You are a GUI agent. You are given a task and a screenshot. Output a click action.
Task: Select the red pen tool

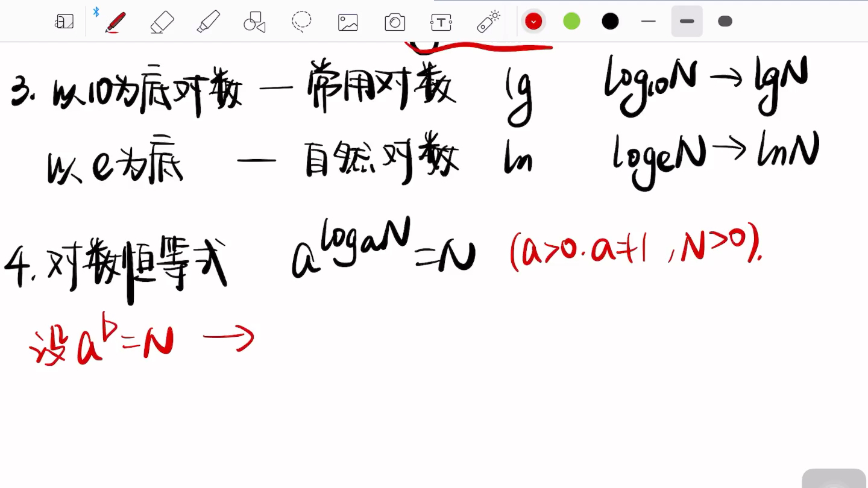[115, 22]
